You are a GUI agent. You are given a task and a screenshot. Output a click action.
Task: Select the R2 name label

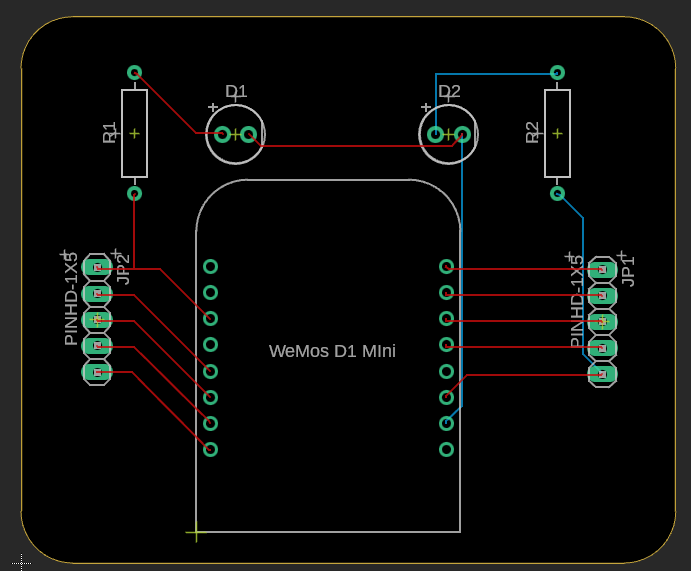pyautogui.click(x=532, y=133)
